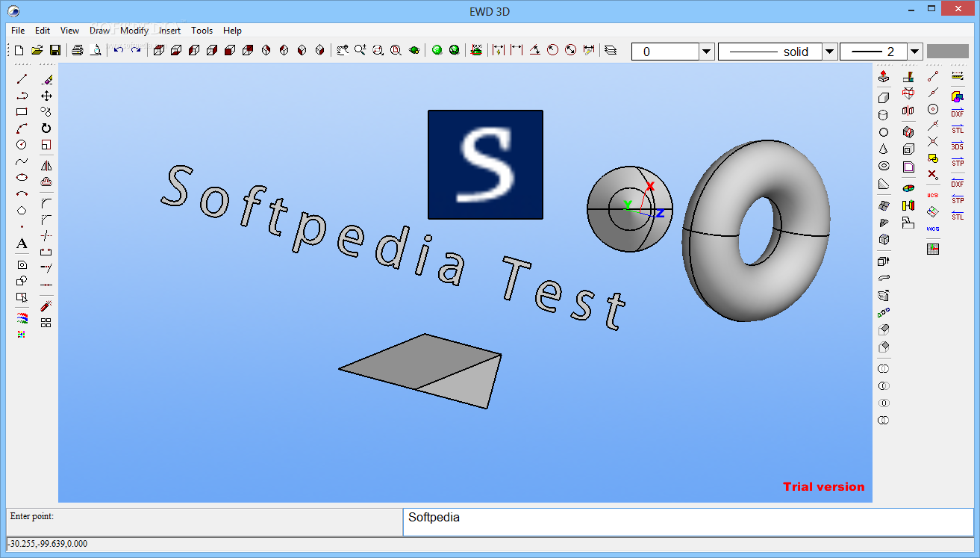Export to STP format
980x558 pixels.
(x=958, y=199)
